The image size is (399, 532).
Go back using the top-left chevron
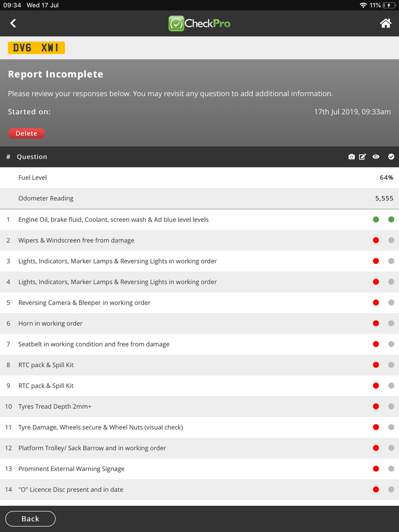pyautogui.click(x=13, y=23)
